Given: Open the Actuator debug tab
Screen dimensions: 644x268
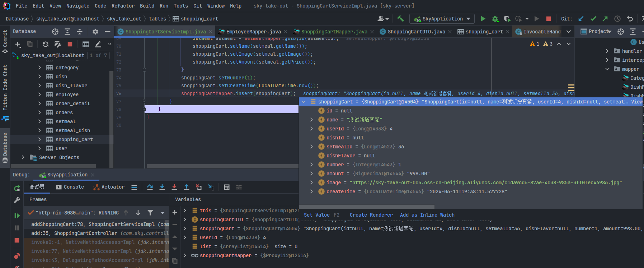Looking at the screenshot, I should coord(109,187).
